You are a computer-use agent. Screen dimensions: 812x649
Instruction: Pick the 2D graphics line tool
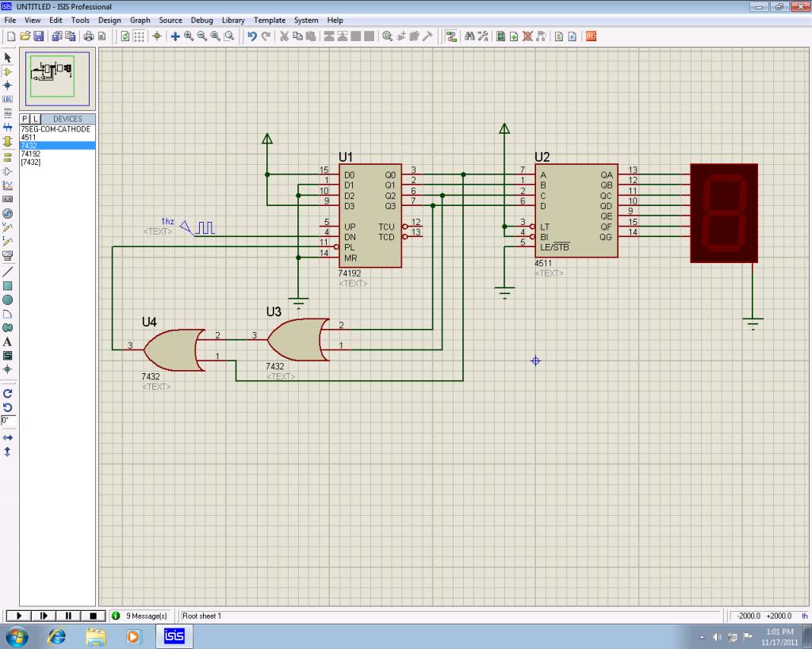pyautogui.click(x=8, y=271)
